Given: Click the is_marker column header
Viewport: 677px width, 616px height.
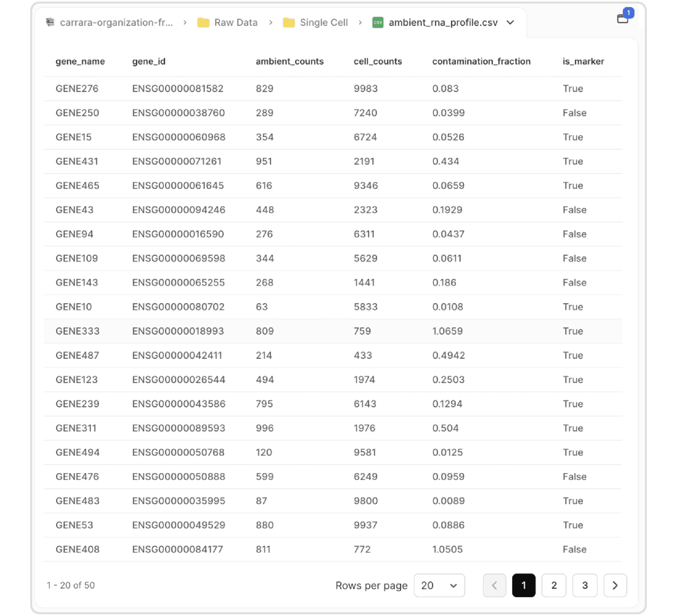Looking at the screenshot, I should tap(583, 61).
